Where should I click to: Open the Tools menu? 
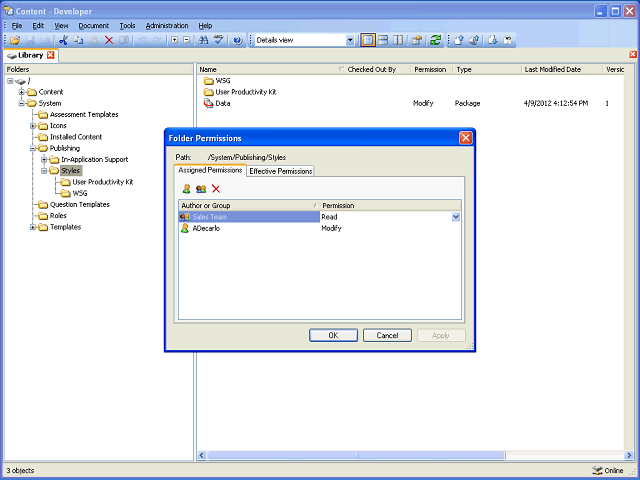[127, 26]
